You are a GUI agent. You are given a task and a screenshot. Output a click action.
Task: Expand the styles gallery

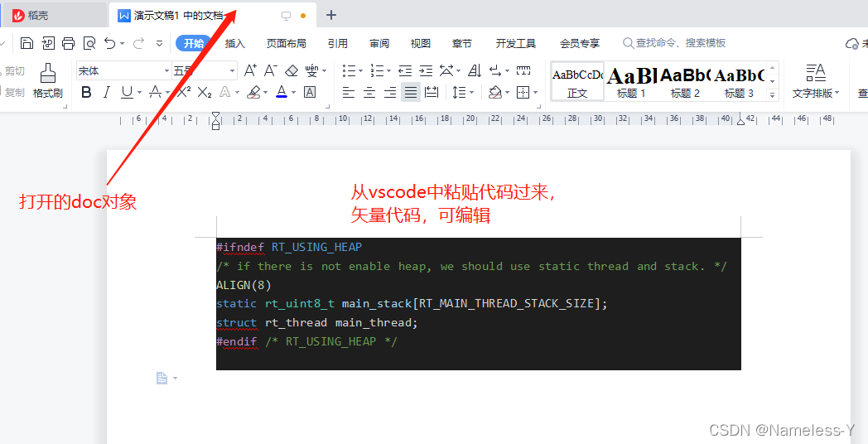[772, 94]
